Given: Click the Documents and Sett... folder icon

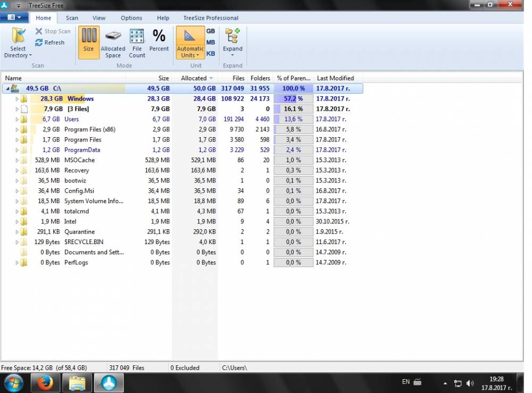Looking at the screenshot, I should (x=24, y=252).
